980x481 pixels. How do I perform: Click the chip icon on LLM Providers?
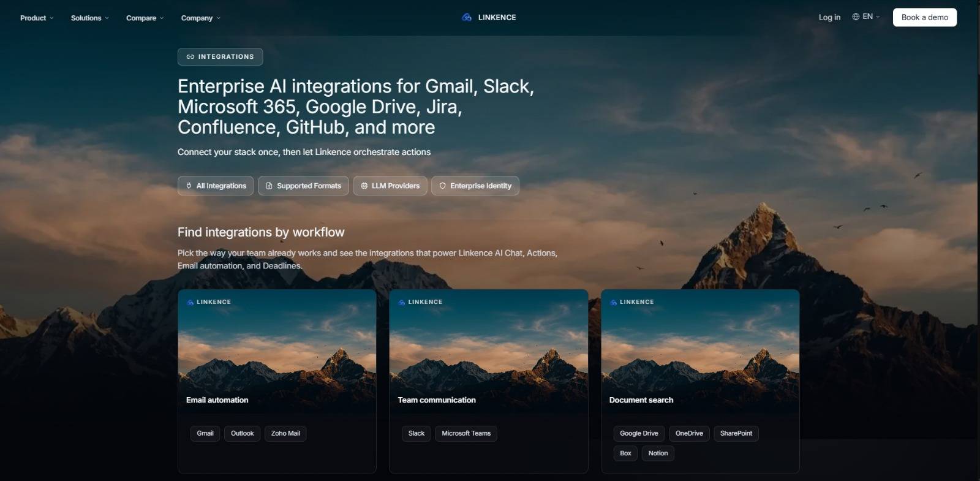(x=364, y=186)
